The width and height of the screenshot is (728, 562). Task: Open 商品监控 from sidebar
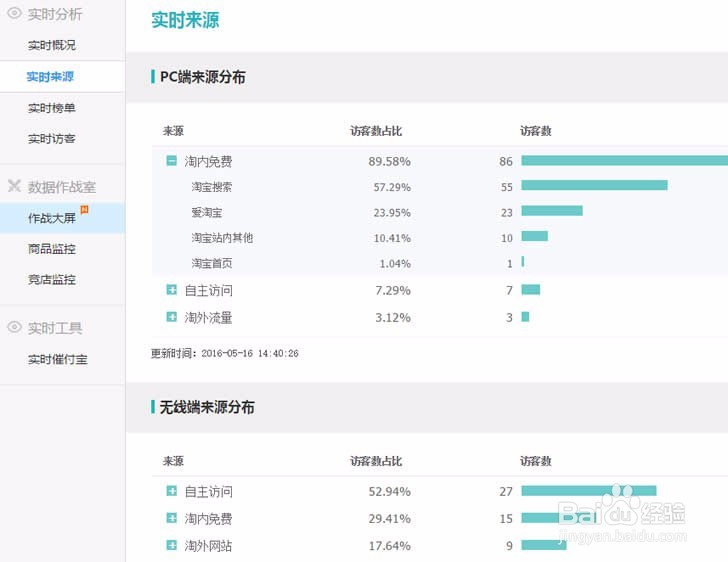point(52,249)
